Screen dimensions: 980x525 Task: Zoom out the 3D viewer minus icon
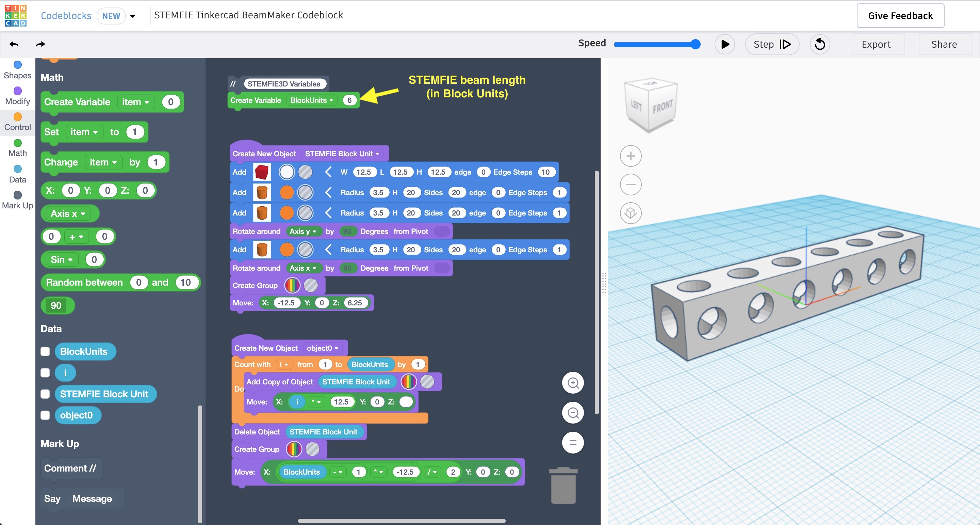click(631, 184)
